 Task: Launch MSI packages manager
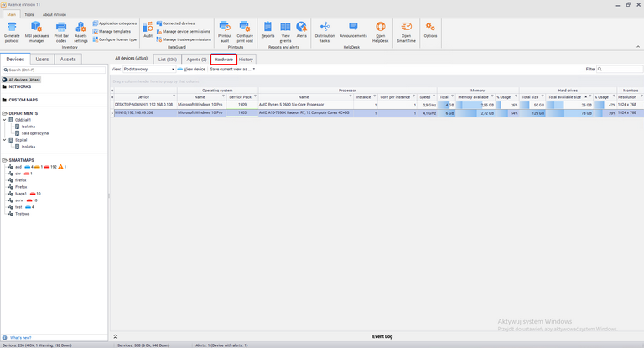click(37, 32)
